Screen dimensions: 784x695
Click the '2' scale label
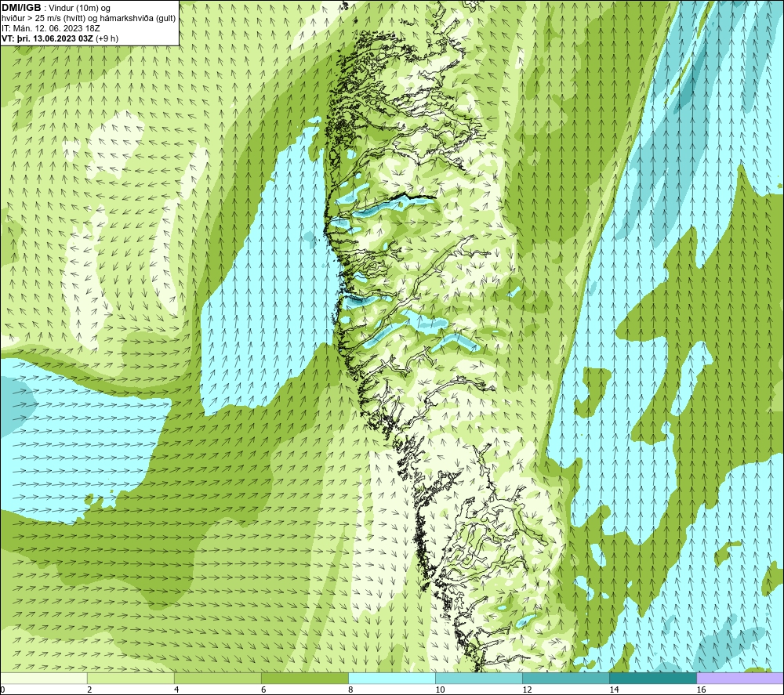(89, 690)
